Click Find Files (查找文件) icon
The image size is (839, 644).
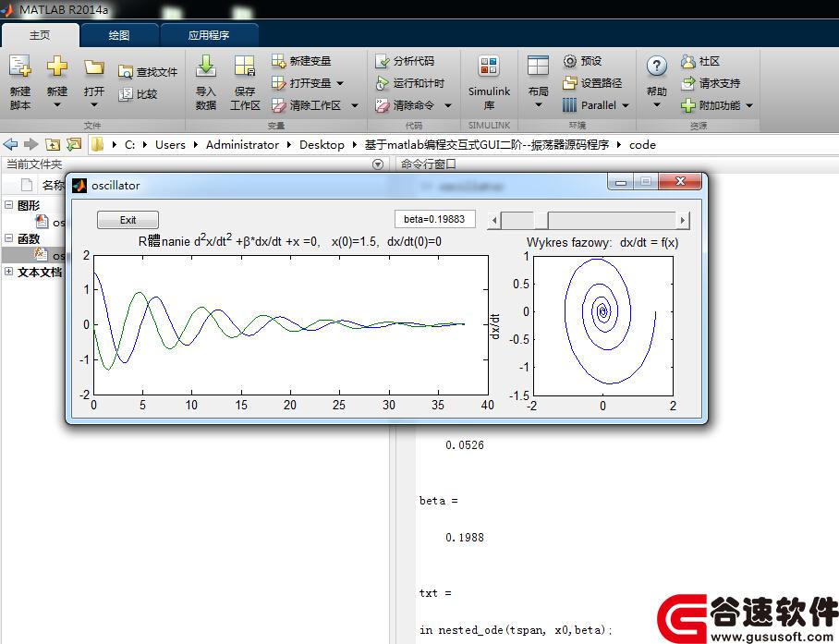coord(126,72)
